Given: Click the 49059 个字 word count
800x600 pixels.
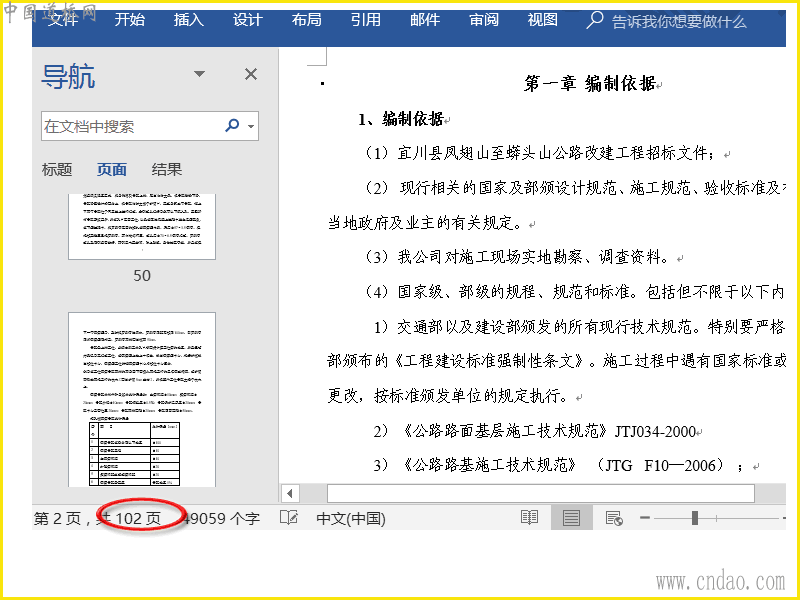Looking at the screenshot, I should 221,518.
